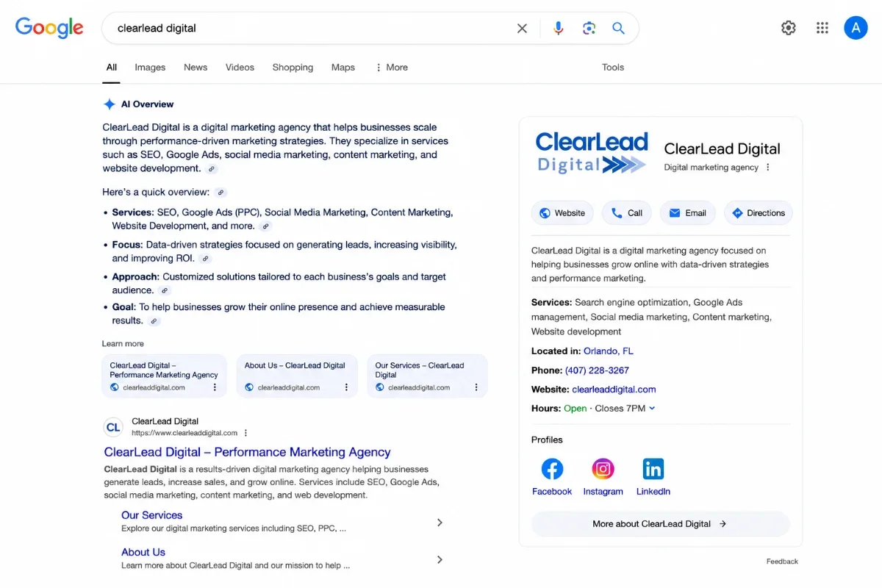Screen dimensions: 882x588
Task: Open source link icon in the Services bullet
Action: [x=266, y=226]
